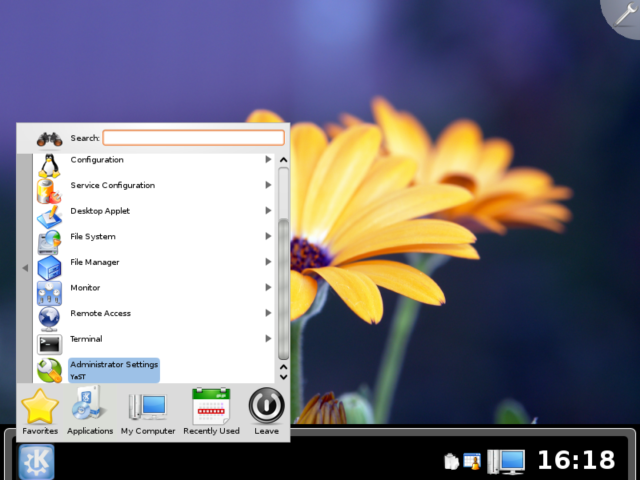
Task: Expand the Monitor submenu arrow
Action: 268,287
